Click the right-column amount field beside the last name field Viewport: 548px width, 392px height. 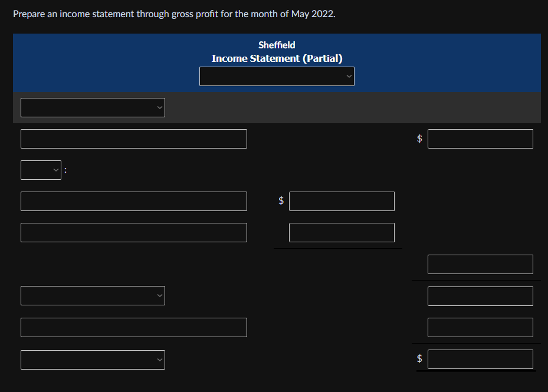tap(480, 327)
